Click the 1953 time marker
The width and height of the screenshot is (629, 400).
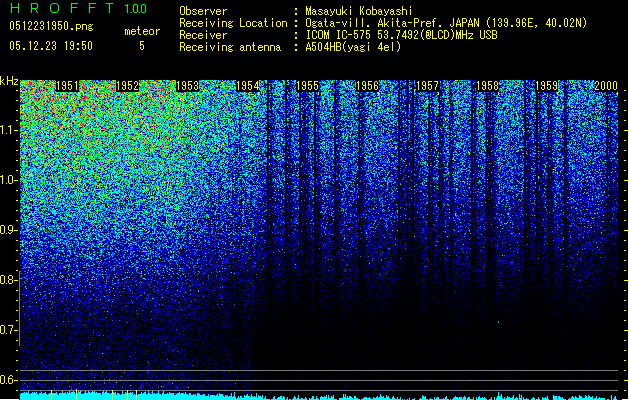(187, 86)
